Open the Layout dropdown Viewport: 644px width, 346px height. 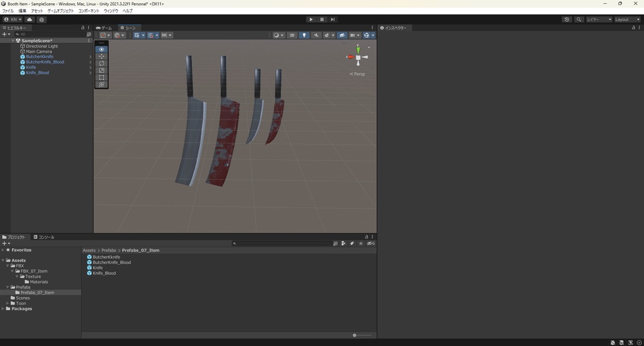coord(627,20)
